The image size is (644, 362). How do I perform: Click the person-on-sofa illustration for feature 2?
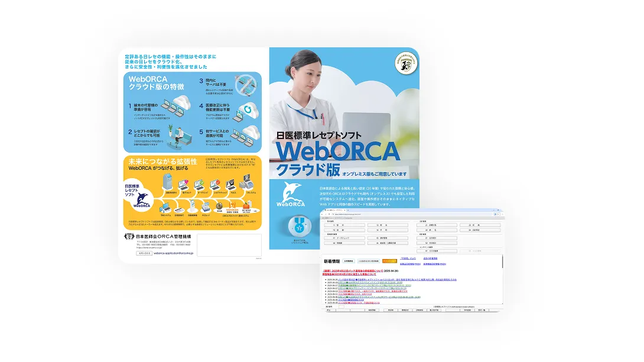(180, 136)
